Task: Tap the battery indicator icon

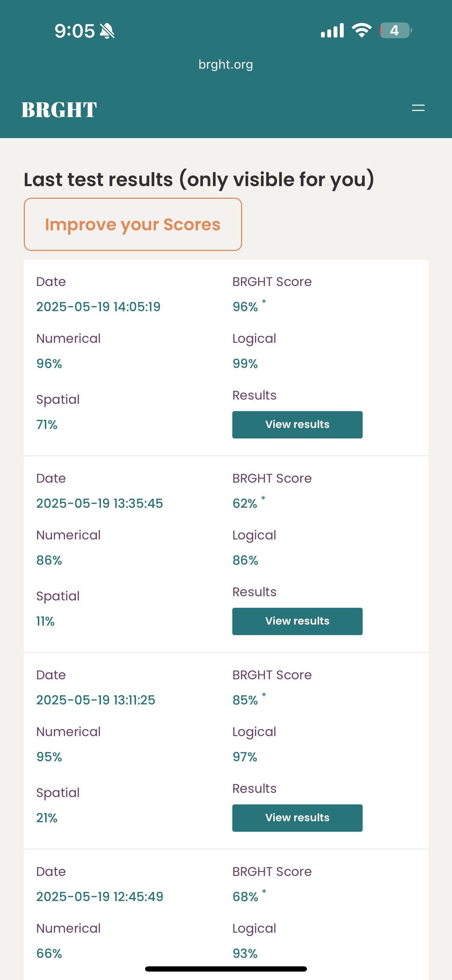Action: coord(396,30)
